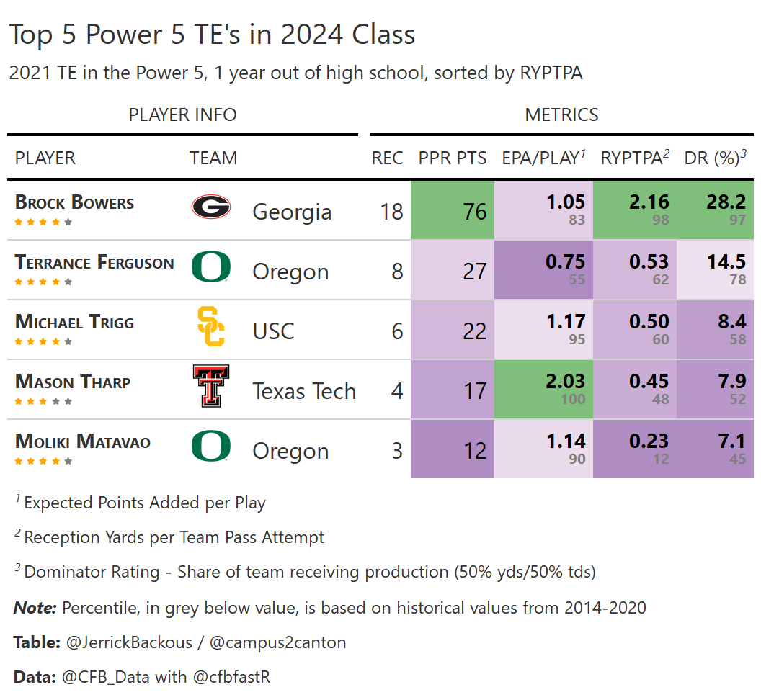Screen dimensions: 761x700
Task: Click the RYPTPA column header
Action: (x=635, y=158)
